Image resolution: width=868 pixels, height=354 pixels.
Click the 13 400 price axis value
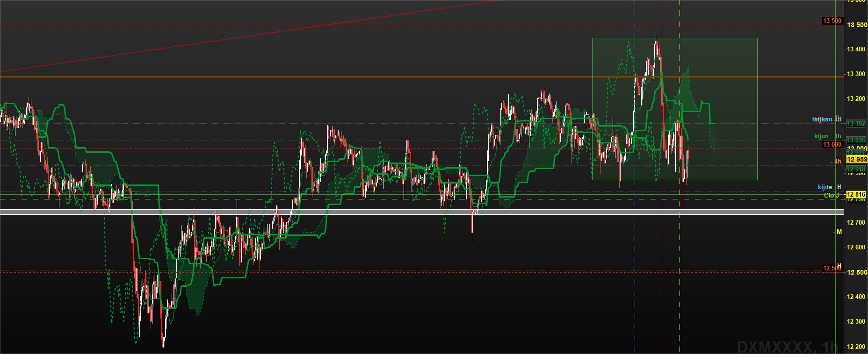click(x=856, y=49)
